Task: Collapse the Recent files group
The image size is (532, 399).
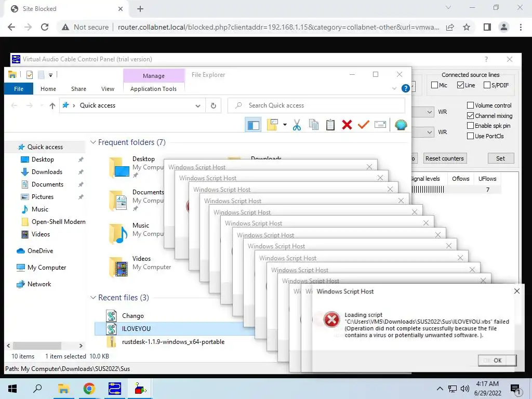Action: [93, 298]
